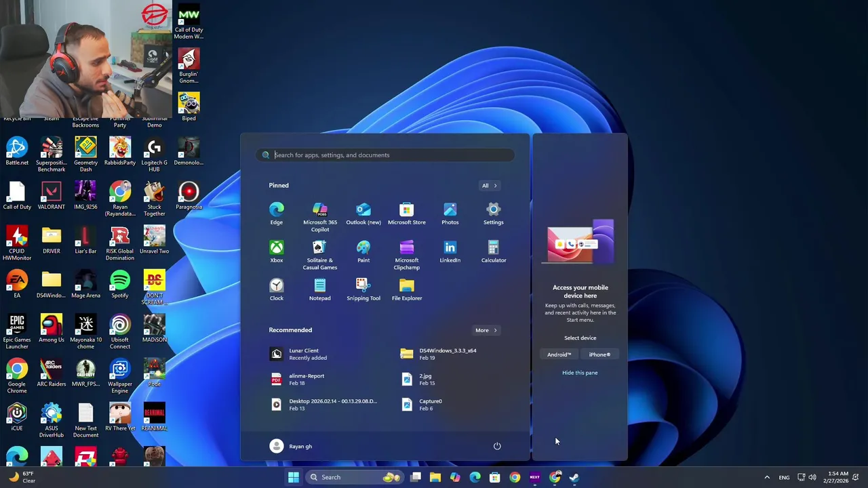Select Google Chrome desktop shortcut

pos(17,376)
